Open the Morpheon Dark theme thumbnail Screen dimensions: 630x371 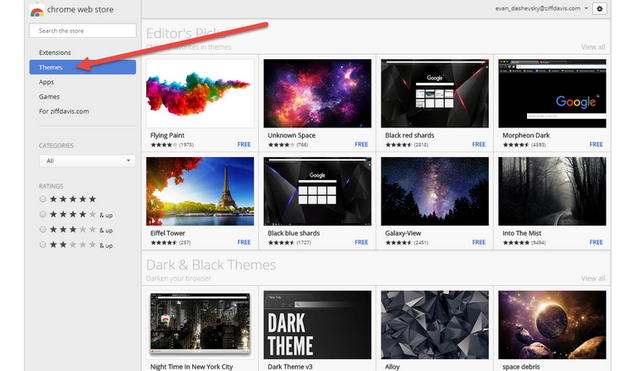point(552,93)
